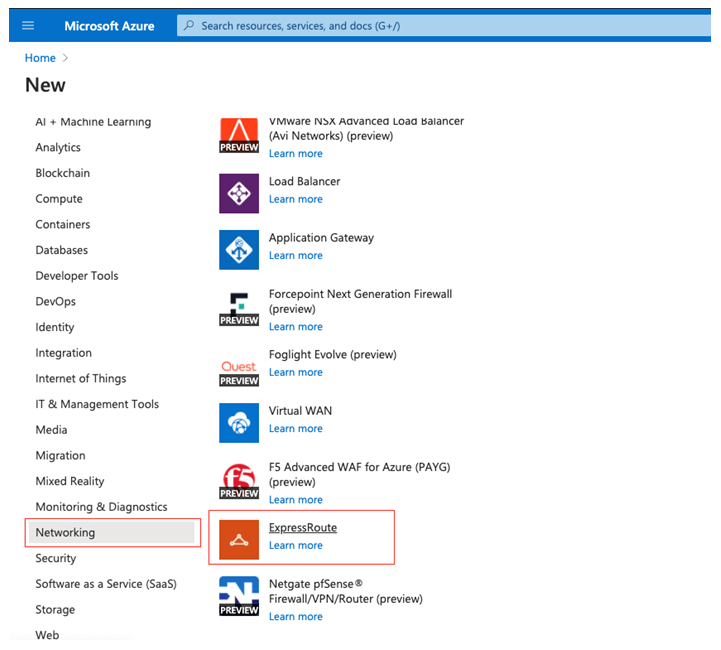Select Software as a Service (SaaS) category
Viewport: 721px width, 650px height.
[106, 584]
